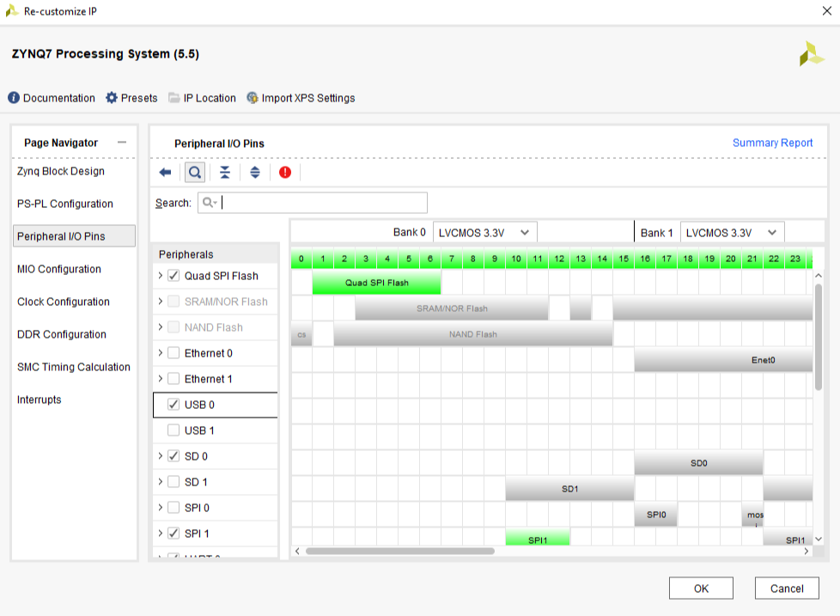
Task: Click the collapse all toolbar icon
Action: 225,173
